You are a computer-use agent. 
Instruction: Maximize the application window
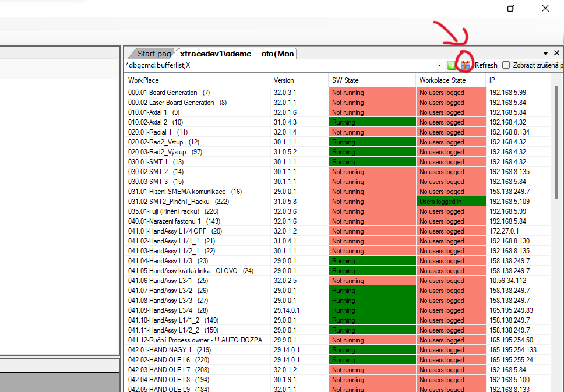510,8
